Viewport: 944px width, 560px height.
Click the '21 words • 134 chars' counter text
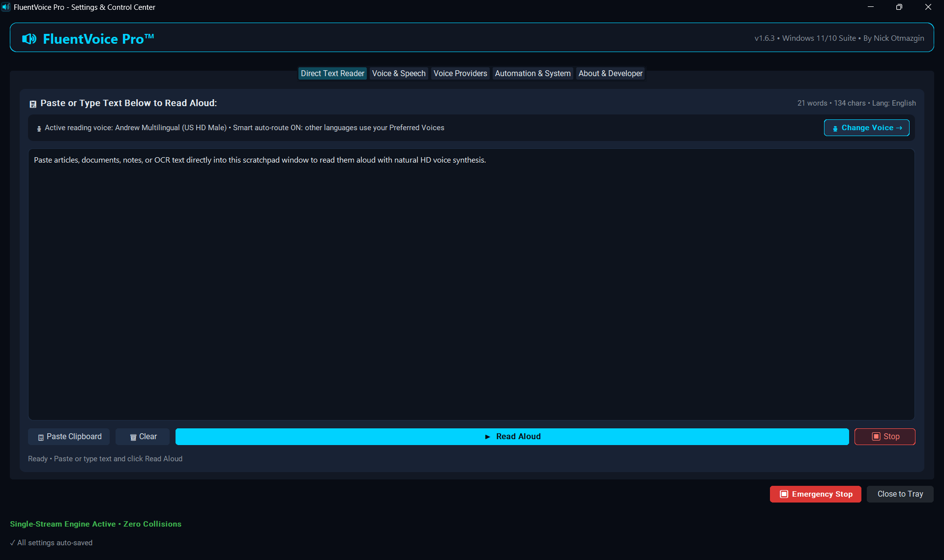(831, 103)
